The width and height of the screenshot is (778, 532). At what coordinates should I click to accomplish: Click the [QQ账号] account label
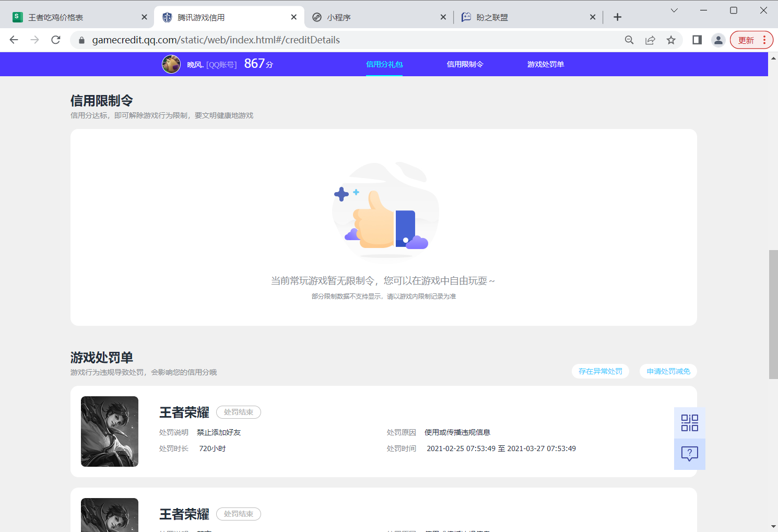pyautogui.click(x=221, y=65)
